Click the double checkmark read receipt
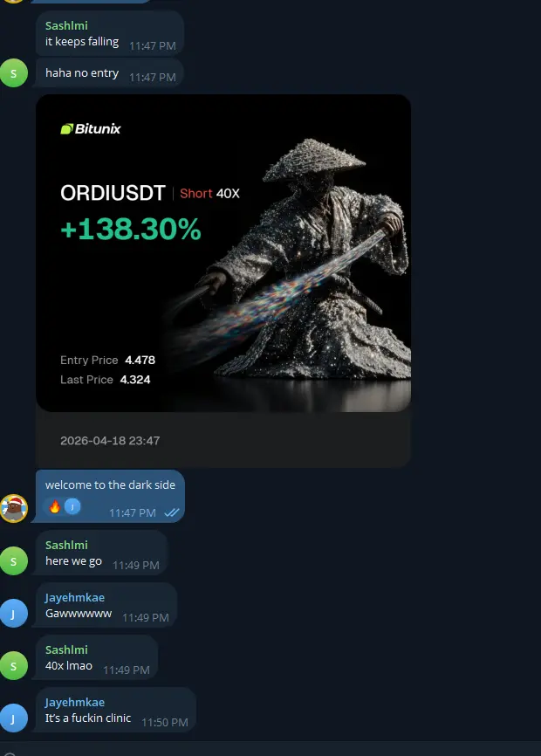Viewport: 541px width, 756px height. [172, 513]
